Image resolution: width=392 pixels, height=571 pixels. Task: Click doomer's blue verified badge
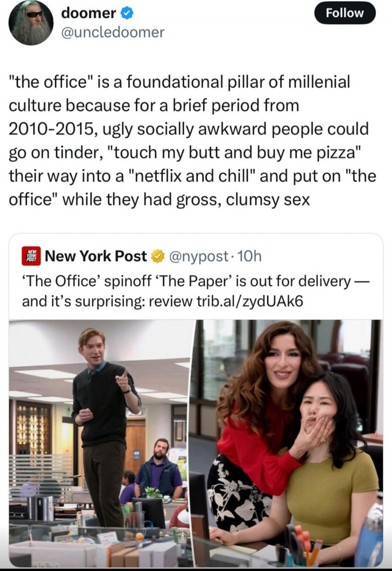pyautogui.click(x=127, y=13)
